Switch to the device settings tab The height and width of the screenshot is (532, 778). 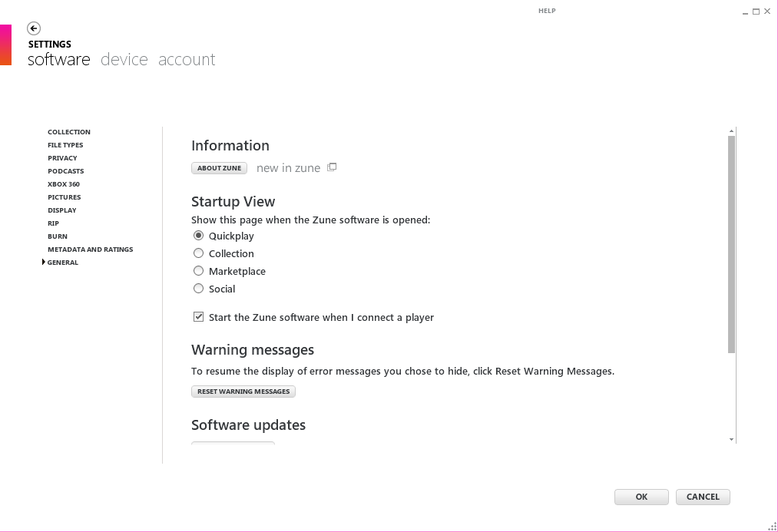pos(124,60)
